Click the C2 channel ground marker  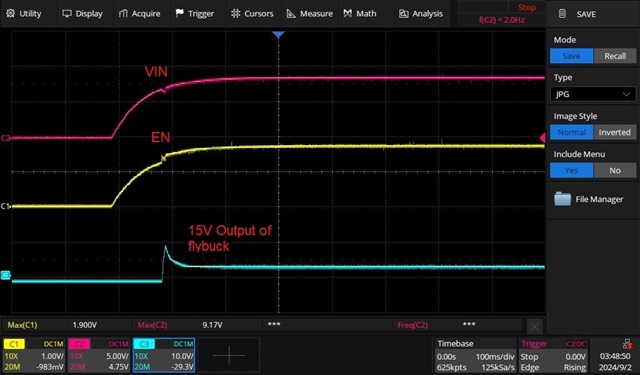pos(5,138)
